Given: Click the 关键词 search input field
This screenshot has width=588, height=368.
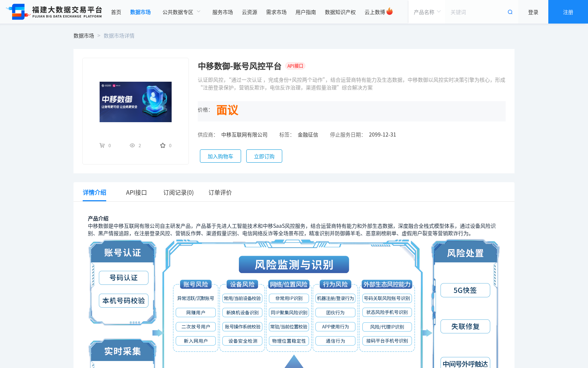Looking at the screenshot, I should [476, 12].
